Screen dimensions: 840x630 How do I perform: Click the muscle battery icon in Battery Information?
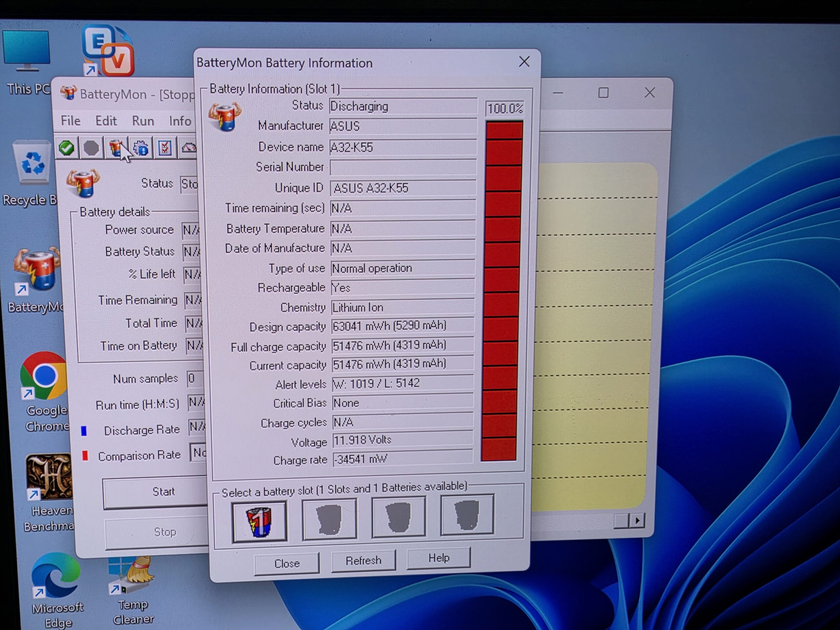point(225,116)
